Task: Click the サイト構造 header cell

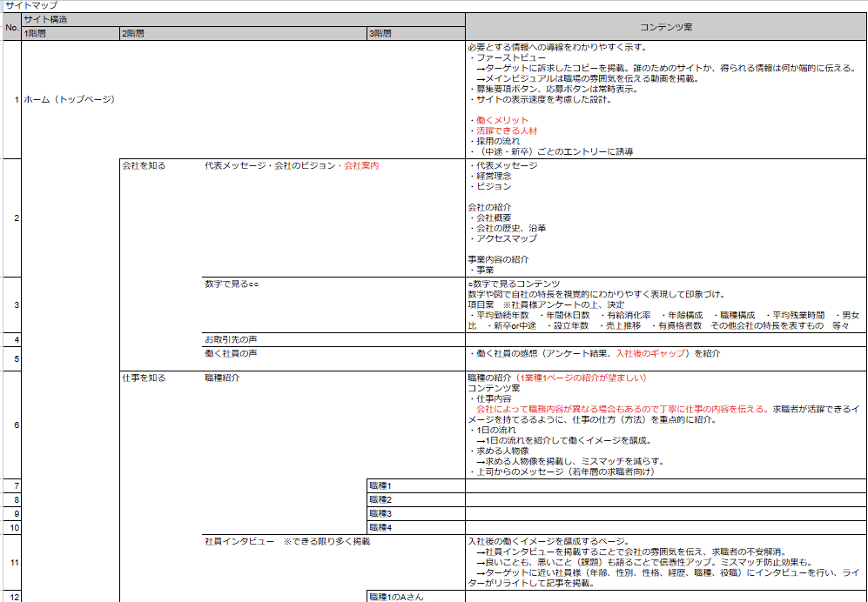Action: pyautogui.click(x=244, y=19)
